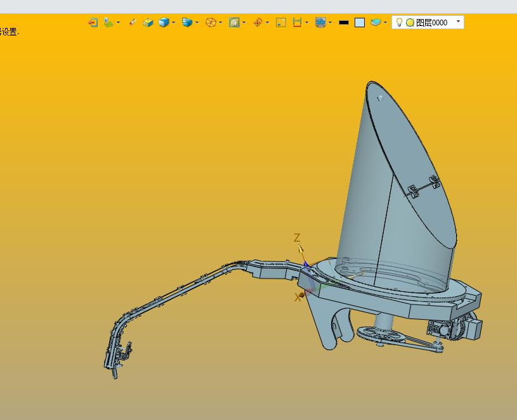Click the yellow square window icon

click(281, 22)
